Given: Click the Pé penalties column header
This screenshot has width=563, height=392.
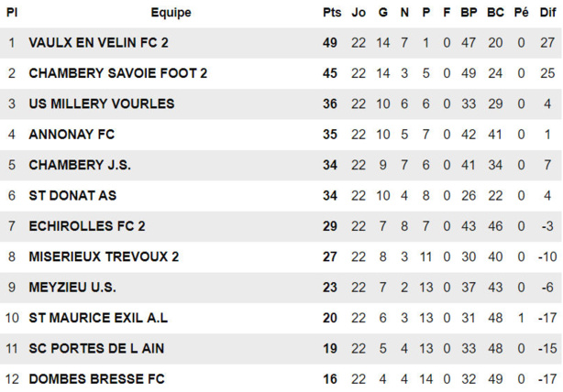Looking at the screenshot, I should [x=521, y=13].
